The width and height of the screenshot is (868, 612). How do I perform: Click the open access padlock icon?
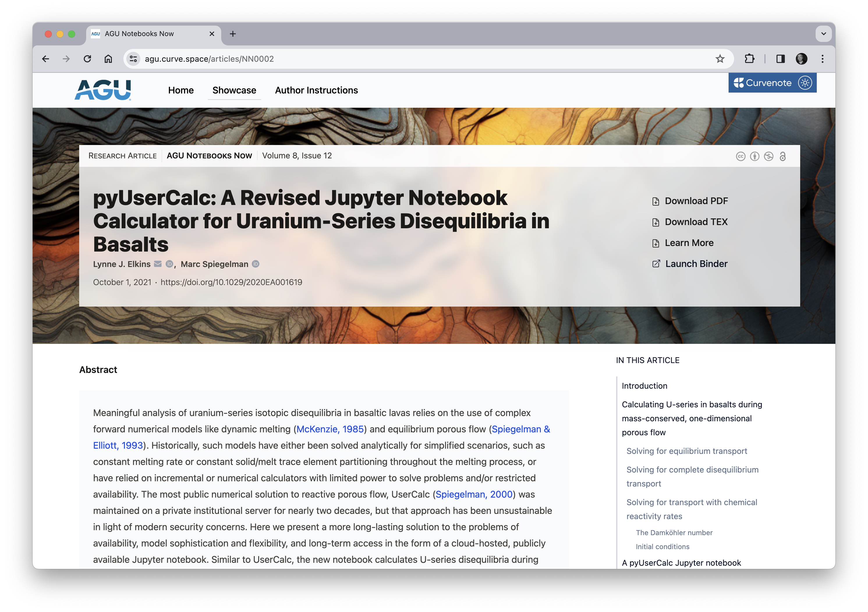click(x=783, y=156)
